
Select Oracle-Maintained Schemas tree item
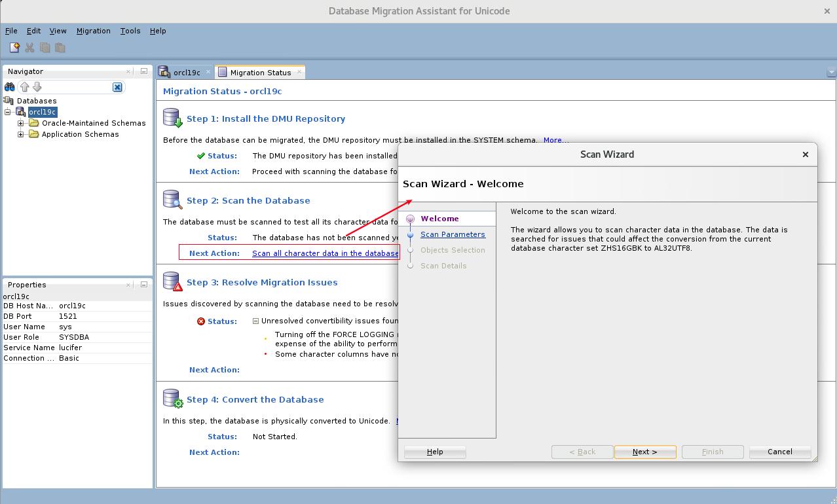tap(94, 123)
